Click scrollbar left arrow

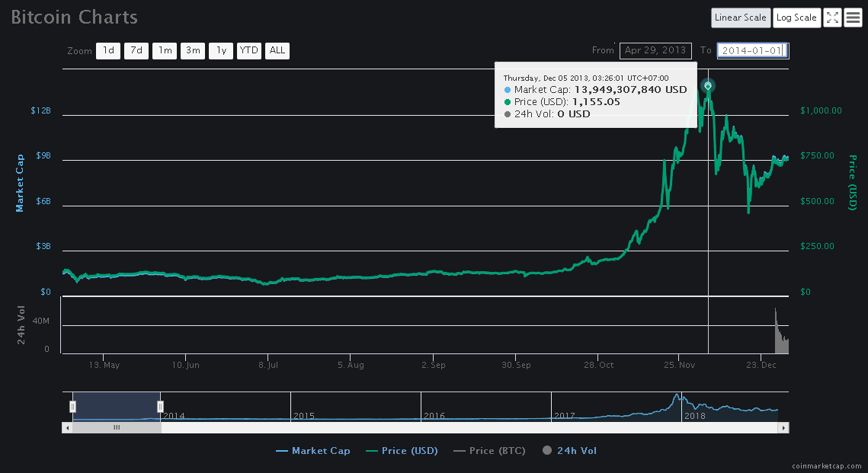tap(68, 427)
